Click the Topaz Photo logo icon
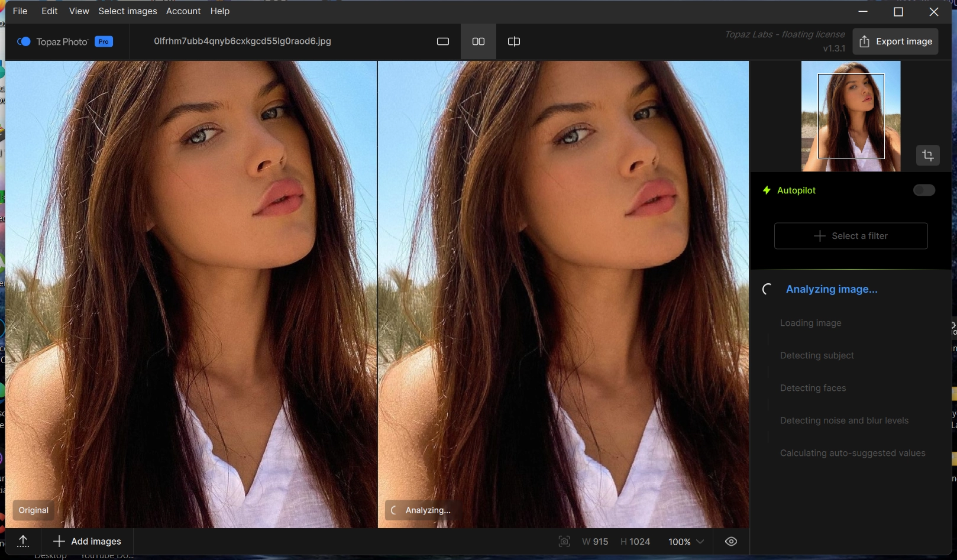Image resolution: width=957 pixels, height=560 pixels. point(24,41)
